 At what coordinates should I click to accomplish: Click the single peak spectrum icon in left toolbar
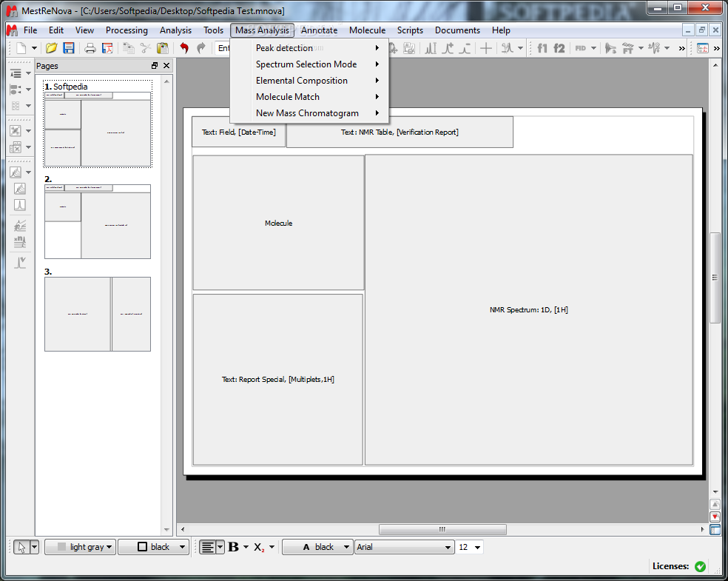[x=19, y=205]
